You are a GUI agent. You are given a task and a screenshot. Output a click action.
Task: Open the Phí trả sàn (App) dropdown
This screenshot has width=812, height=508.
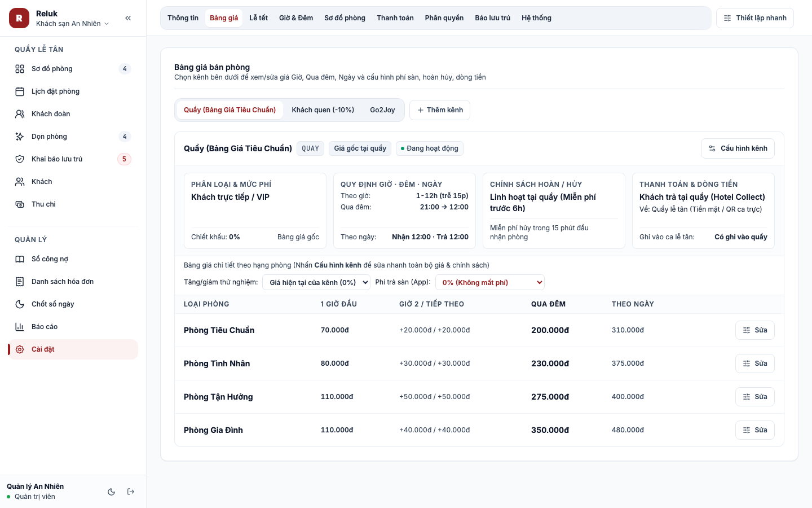click(x=490, y=282)
